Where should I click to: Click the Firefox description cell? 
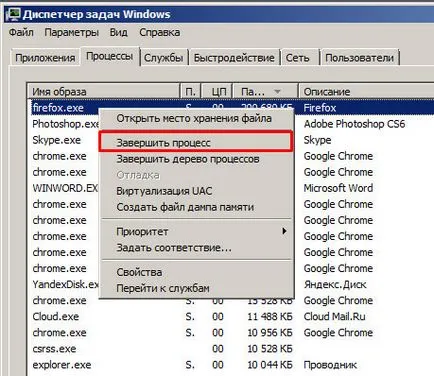[320, 108]
